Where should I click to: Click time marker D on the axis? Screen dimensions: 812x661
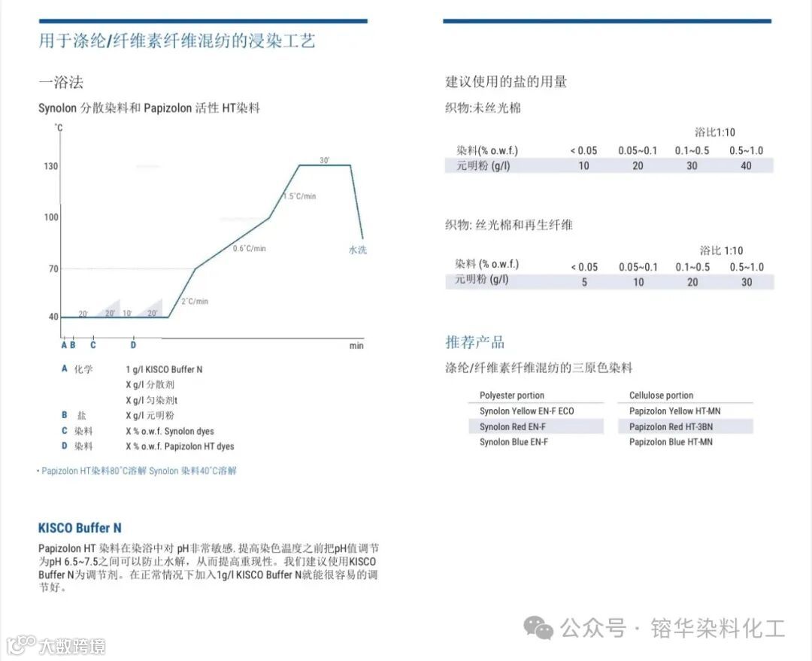pos(133,345)
